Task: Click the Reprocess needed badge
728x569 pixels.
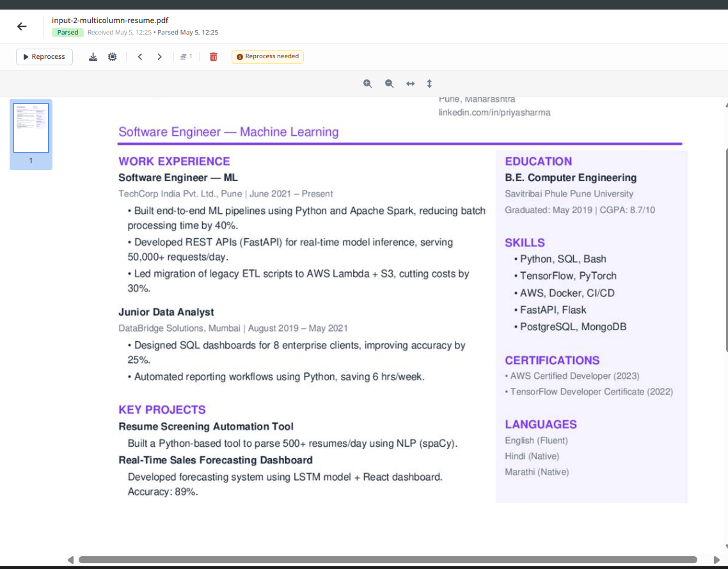Action: pyautogui.click(x=267, y=57)
